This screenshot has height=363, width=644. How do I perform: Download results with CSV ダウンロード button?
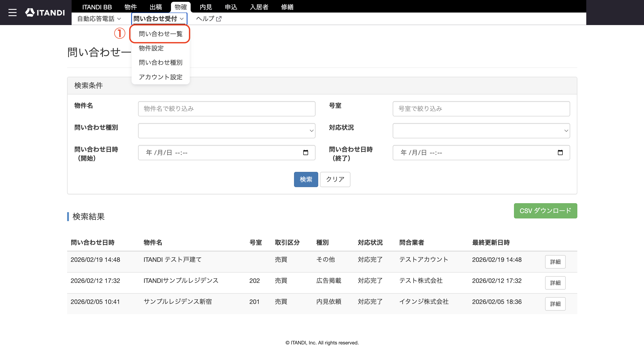(x=546, y=211)
